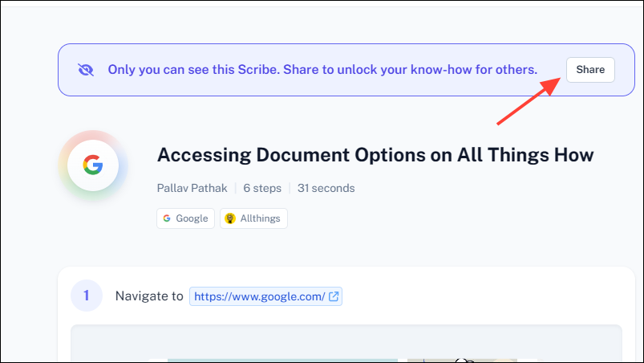Open the step 1 screenshot preview
The width and height of the screenshot is (644, 363).
point(346,344)
